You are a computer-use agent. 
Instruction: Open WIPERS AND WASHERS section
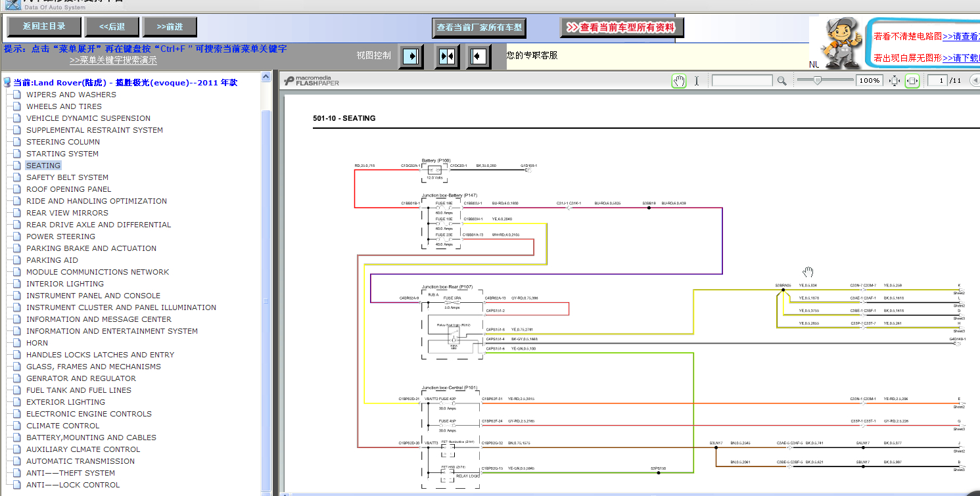coord(71,95)
